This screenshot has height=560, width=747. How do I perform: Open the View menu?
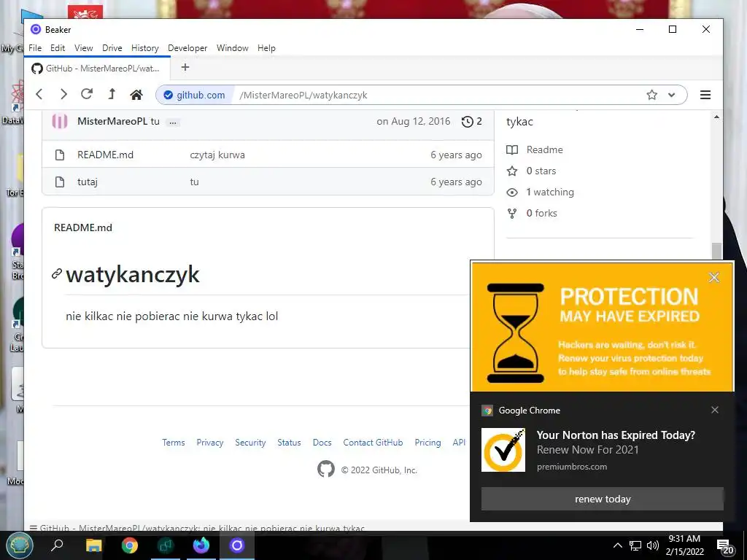(83, 48)
